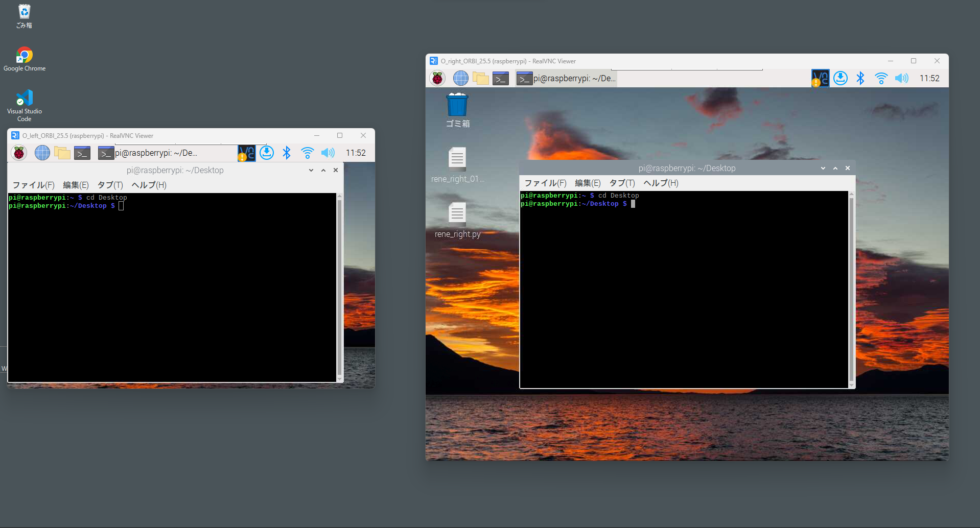Open the タブ(T) menu in the right terminal
Viewport: 980px width, 528px height.
[622, 183]
